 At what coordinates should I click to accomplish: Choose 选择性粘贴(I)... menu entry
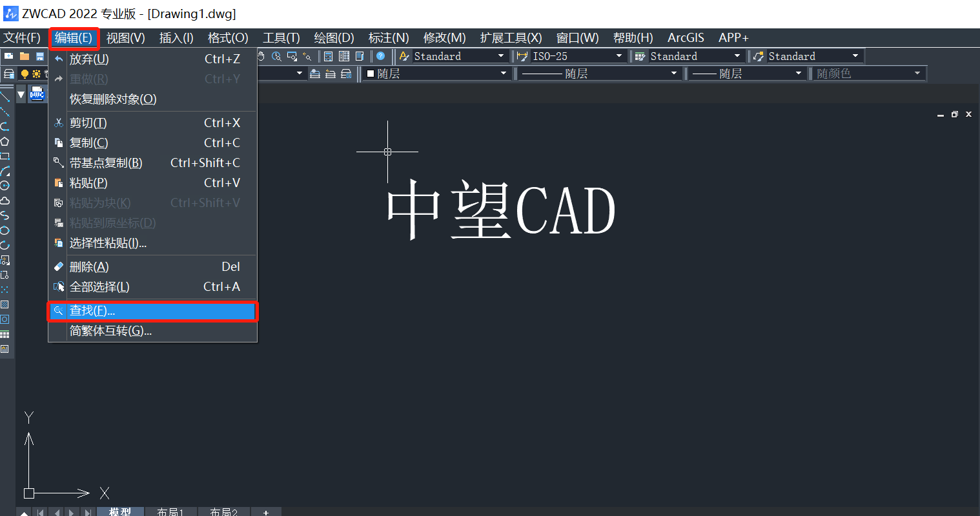pyautogui.click(x=153, y=243)
